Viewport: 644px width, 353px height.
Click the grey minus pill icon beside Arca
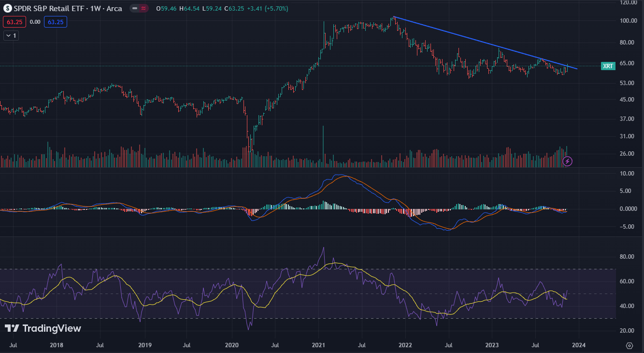(135, 9)
